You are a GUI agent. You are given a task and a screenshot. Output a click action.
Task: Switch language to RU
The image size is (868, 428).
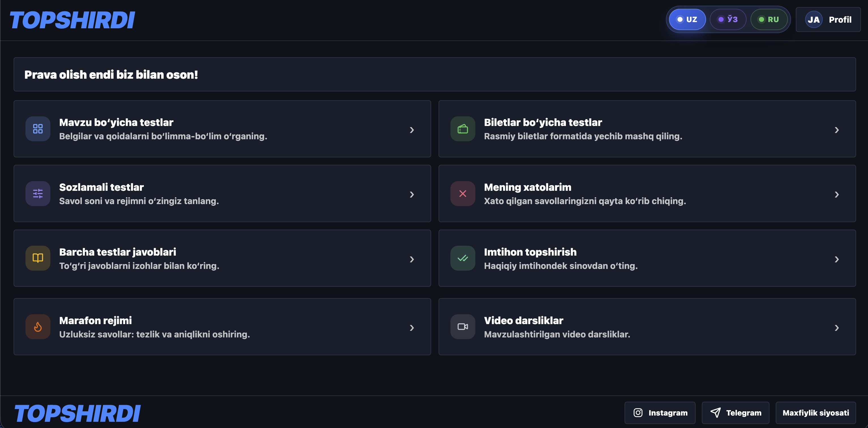[x=769, y=20]
